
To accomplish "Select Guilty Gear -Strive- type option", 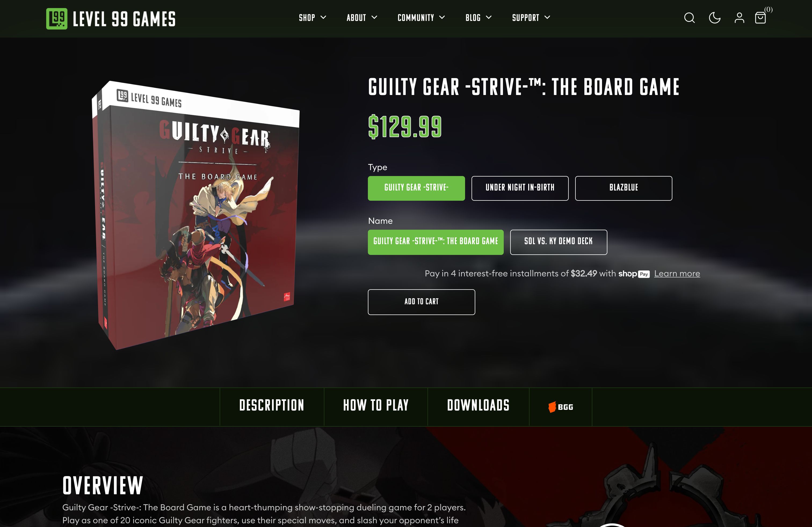I will pyautogui.click(x=416, y=188).
